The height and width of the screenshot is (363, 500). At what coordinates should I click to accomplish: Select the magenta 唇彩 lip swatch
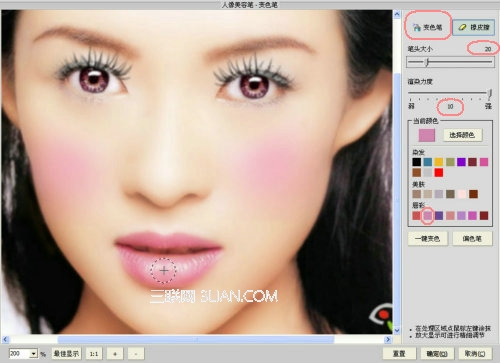pos(472,215)
